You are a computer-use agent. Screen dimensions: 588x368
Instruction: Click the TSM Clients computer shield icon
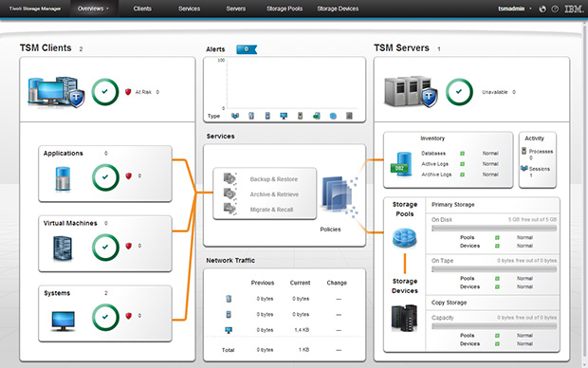point(56,92)
